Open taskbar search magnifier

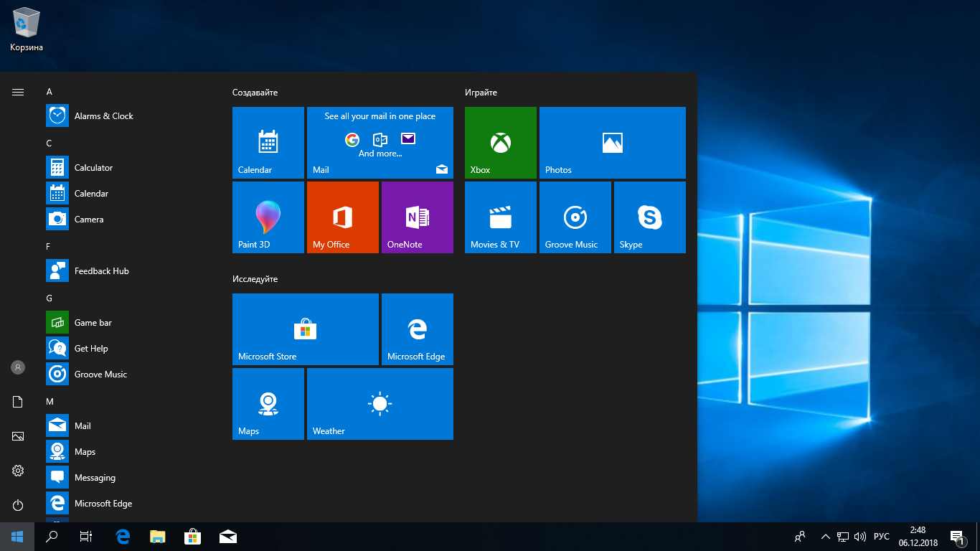52,537
